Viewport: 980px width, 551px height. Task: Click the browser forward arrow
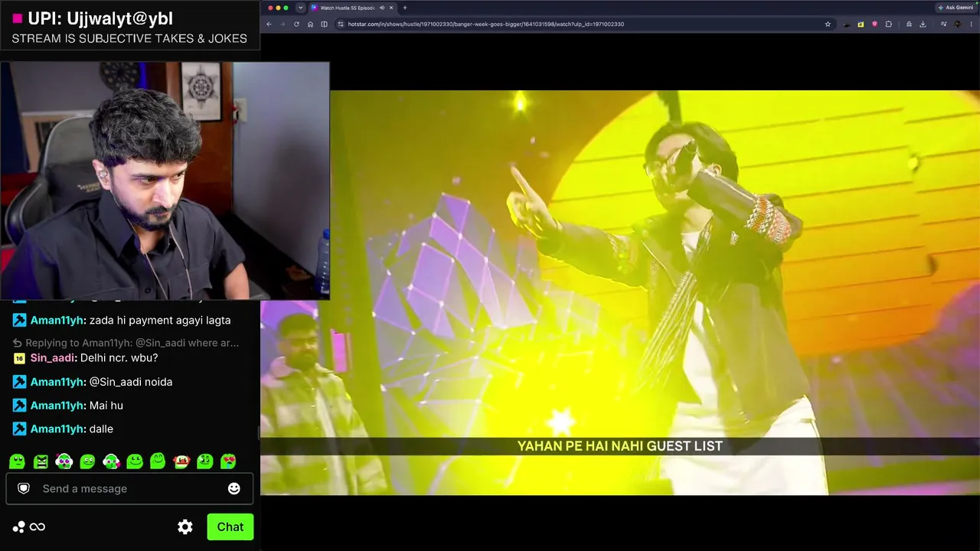click(283, 24)
